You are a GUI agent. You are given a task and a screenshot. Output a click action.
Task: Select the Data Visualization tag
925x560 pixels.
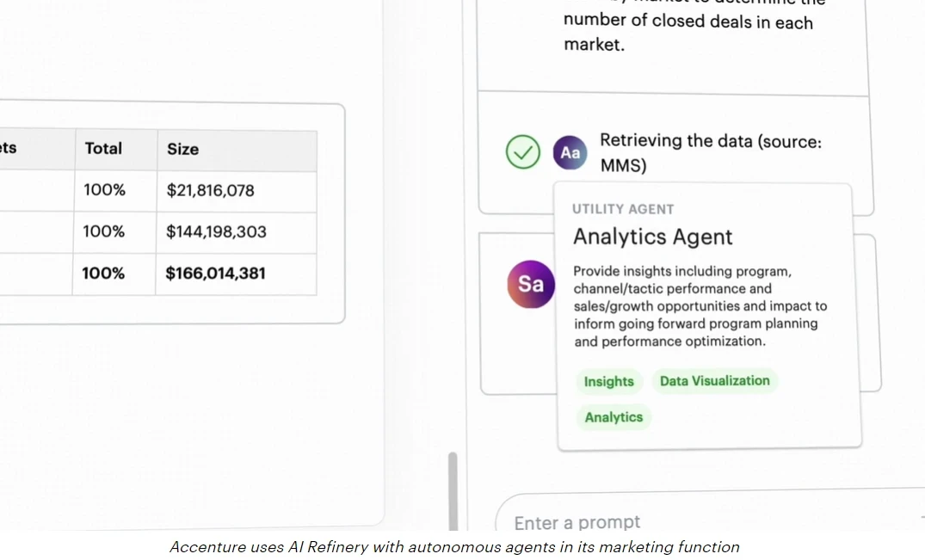pos(714,381)
